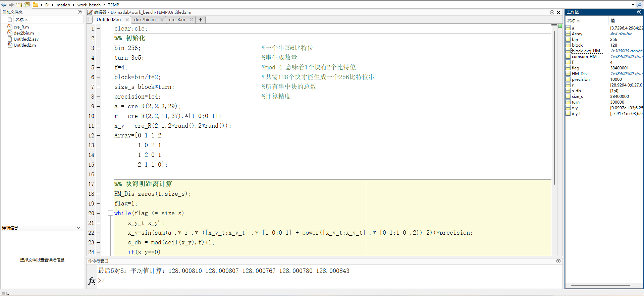Screen dimensions: 644x296
Task: Click the Untitled2.asv file icon
Action: click(x=10, y=39)
